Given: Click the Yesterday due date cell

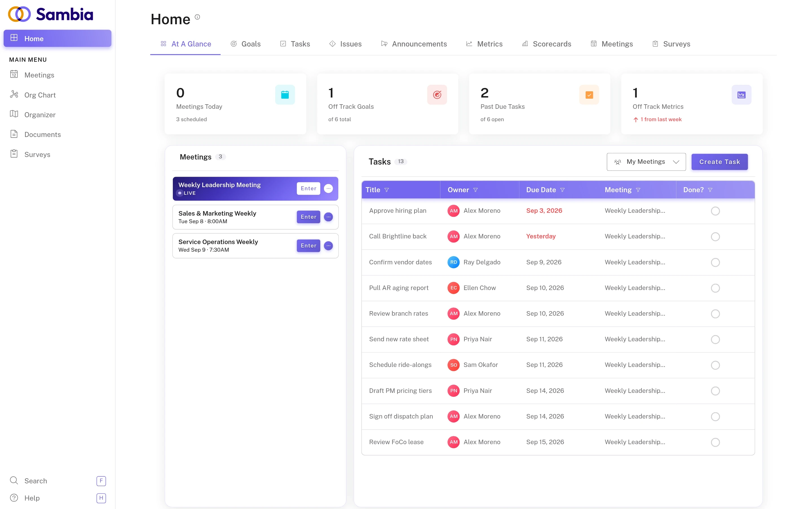Looking at the screenshot, I should [541, 236].
